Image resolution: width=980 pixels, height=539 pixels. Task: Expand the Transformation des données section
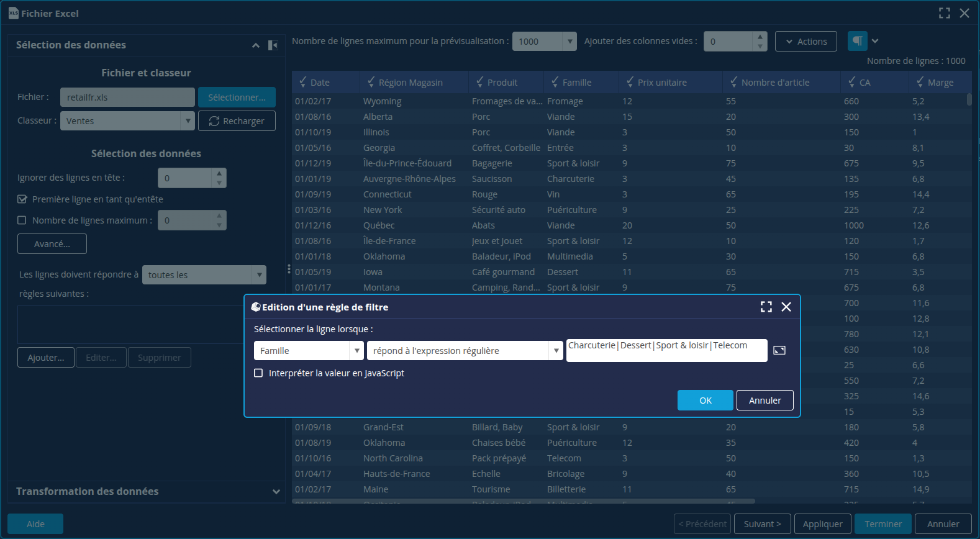pos(276,492)
